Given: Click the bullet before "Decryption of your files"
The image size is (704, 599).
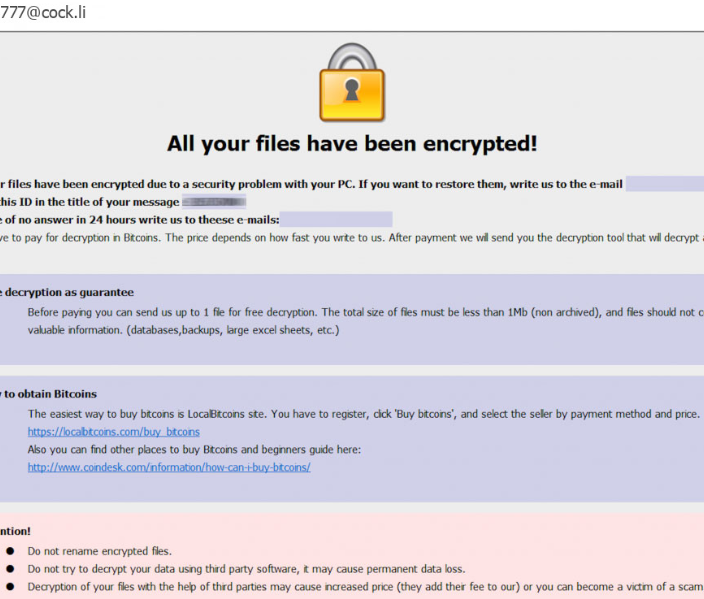Looking at the screenshot, I should [x=10, y=587].
